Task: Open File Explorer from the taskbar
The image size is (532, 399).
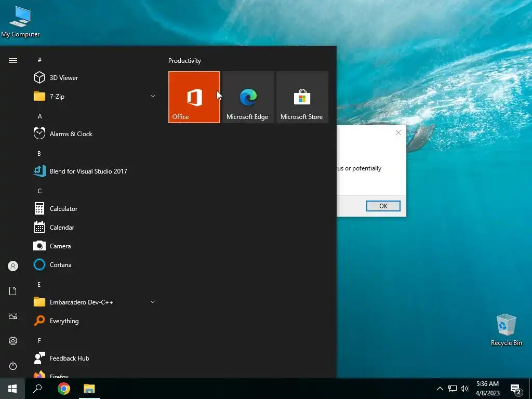Action: 89,389
